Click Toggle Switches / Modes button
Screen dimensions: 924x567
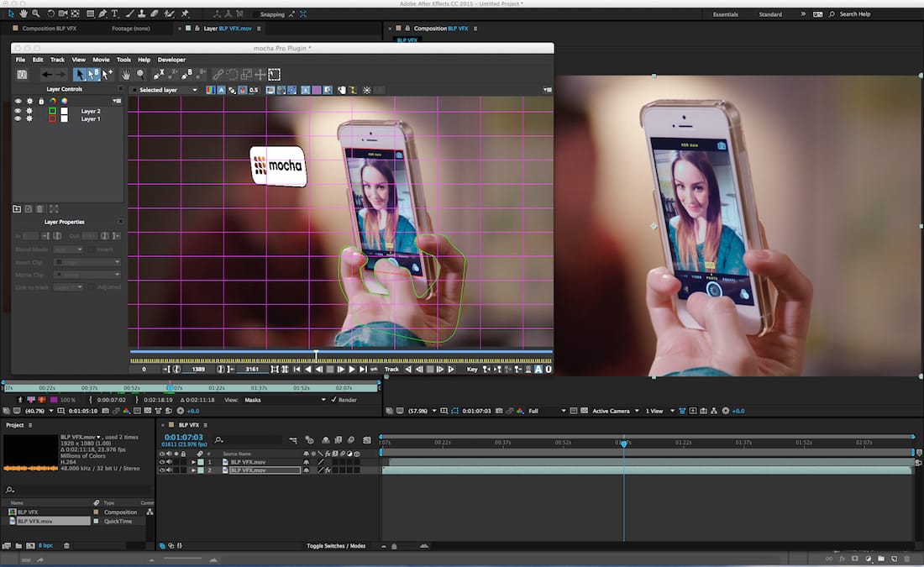pos(336,546)
